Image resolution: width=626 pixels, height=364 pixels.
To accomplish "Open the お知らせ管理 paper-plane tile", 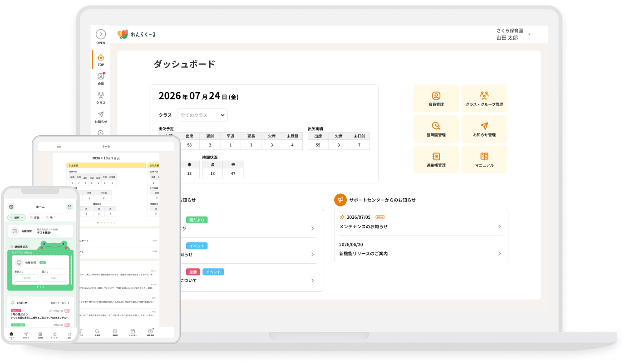I will tap(484, 129).
